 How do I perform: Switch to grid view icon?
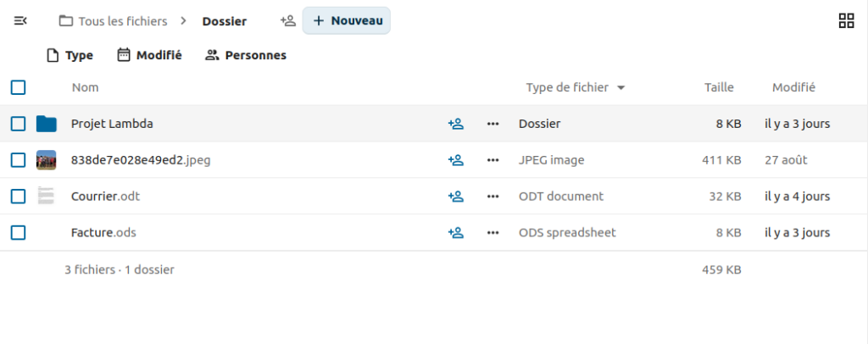pyautogui.click(x=845, y=21)
